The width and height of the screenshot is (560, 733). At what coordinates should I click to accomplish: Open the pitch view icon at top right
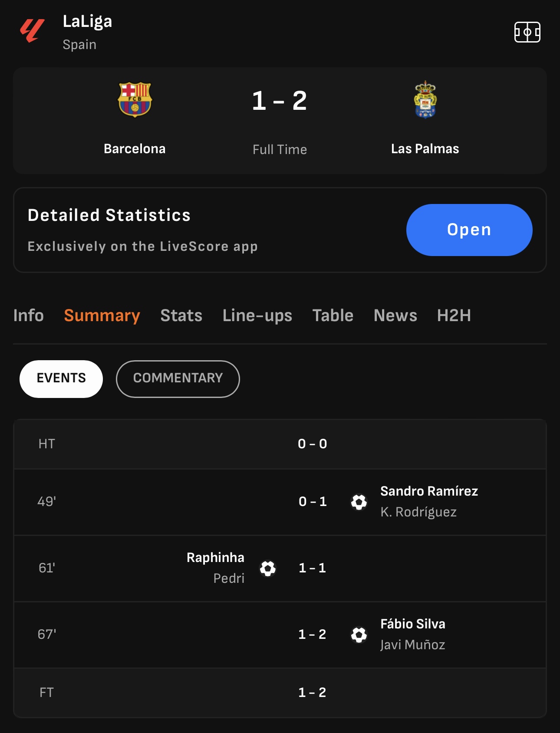click(x=527, y=32)
